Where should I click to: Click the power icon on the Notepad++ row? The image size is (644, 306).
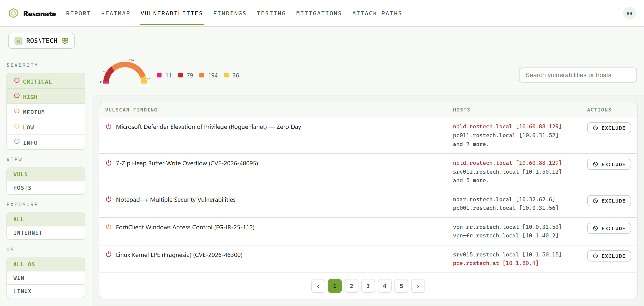click(x=109, y=199)
